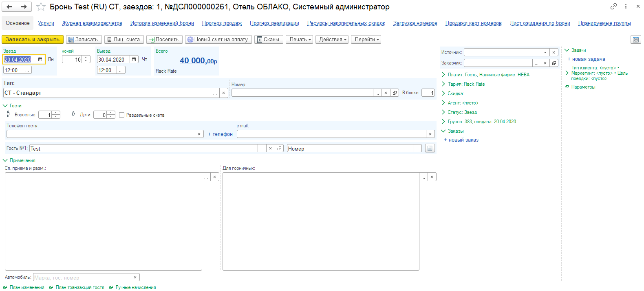Create Новый счет на оплату
The image size is (644, 291).
218,40
